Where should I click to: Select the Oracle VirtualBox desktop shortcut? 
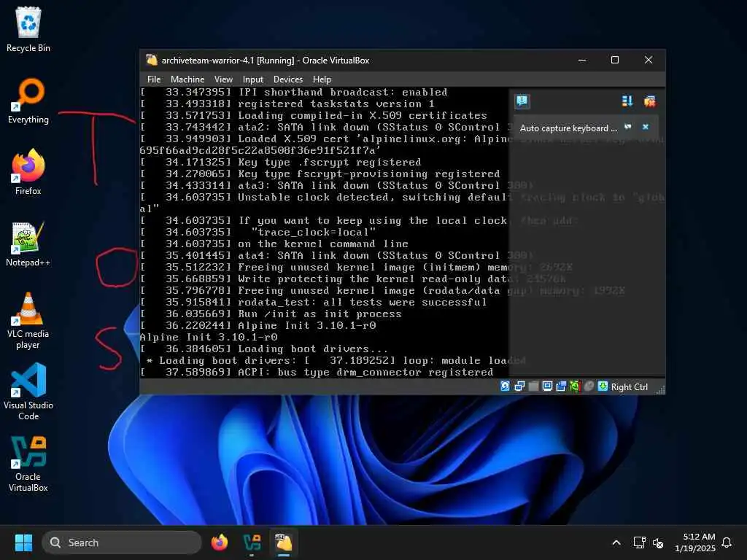pyautogui.click(x=28, y=463)
